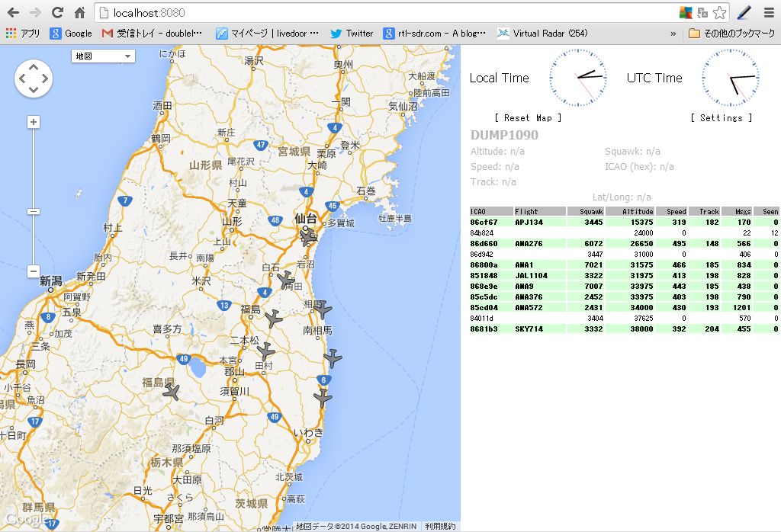Click the Google logo on the map

coord(27,519)
